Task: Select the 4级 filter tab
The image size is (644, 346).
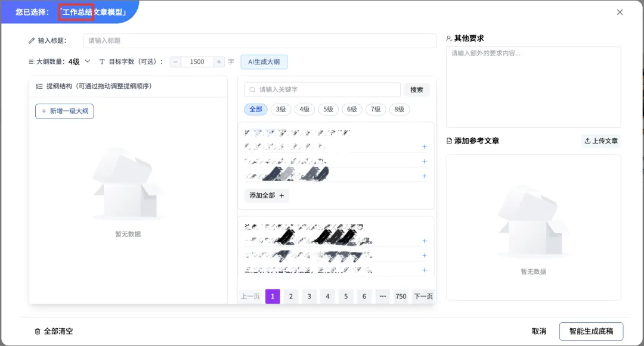Action: click(304, 110)
